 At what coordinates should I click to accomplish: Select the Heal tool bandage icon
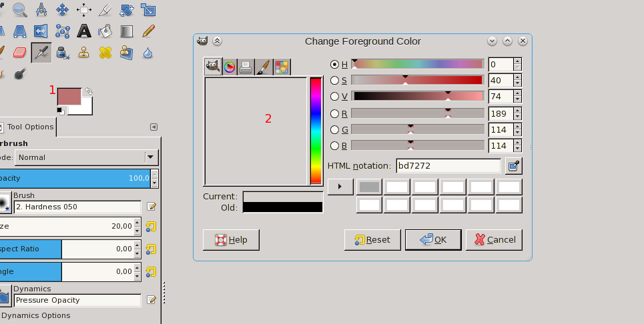tap(105, 52)
